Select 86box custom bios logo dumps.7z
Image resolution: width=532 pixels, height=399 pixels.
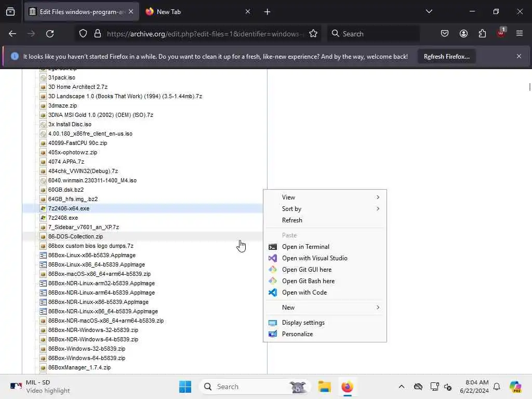[x=90, y=246]
